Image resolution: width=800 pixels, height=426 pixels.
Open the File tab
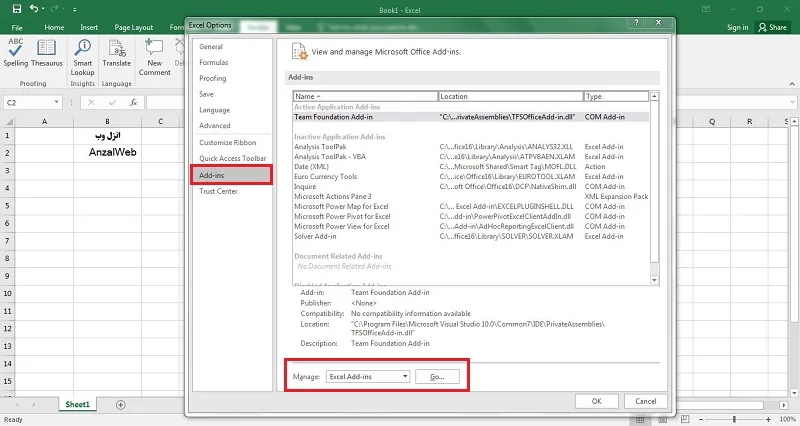pos(17,28)
